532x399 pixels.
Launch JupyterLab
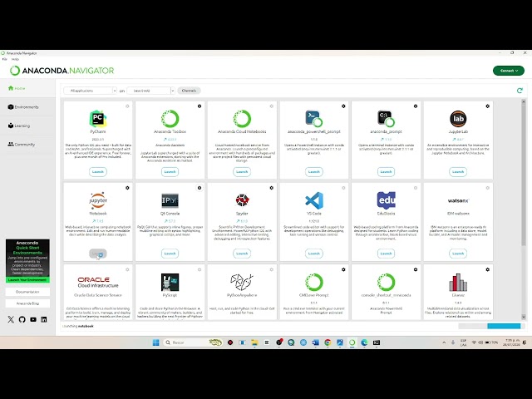tap(458, 172)
